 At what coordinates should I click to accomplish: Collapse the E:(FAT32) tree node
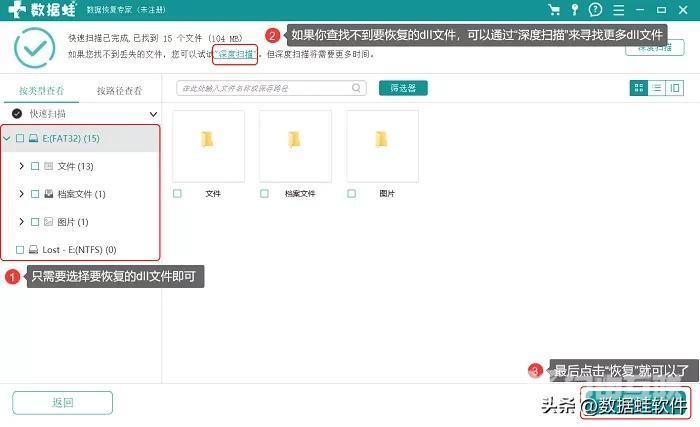point(7,138)
